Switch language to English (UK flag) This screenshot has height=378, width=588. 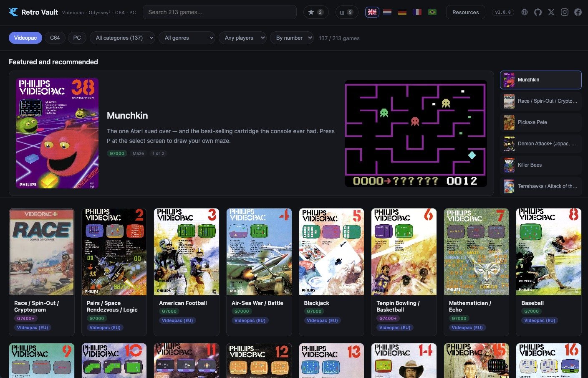pos(372,12)
